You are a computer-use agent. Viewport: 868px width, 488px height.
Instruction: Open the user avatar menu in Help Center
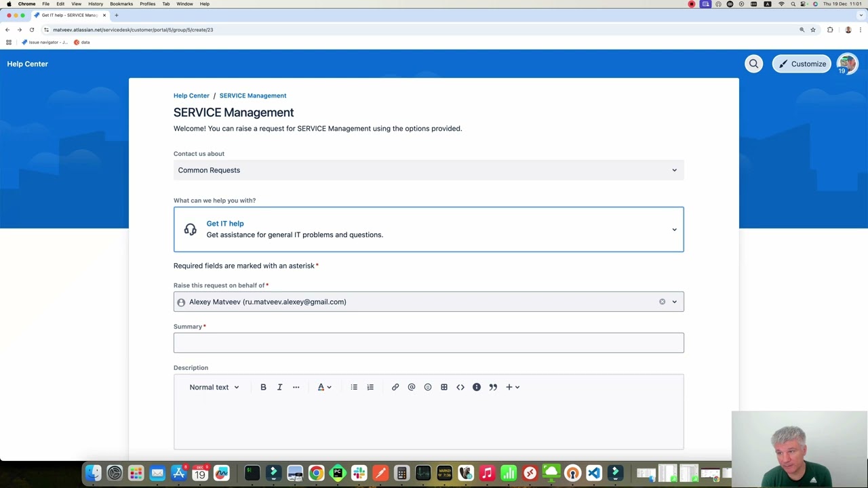point(847,64)
